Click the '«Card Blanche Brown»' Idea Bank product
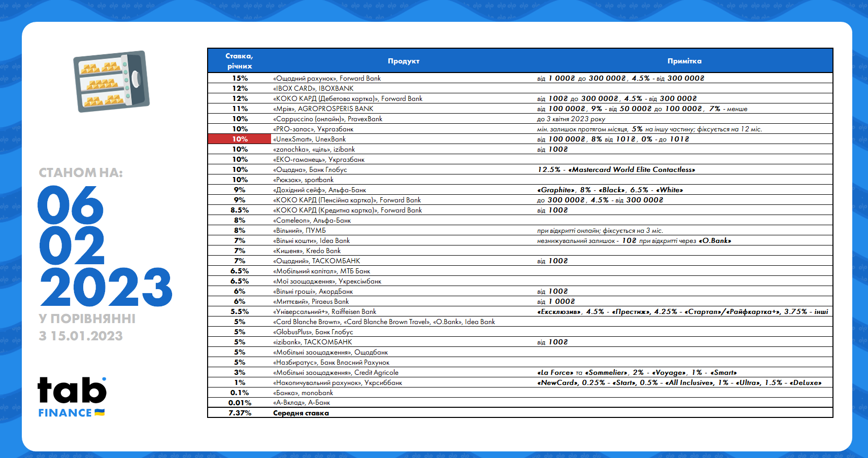This screenshot has width=868, height=458. [x=384, y=322]
